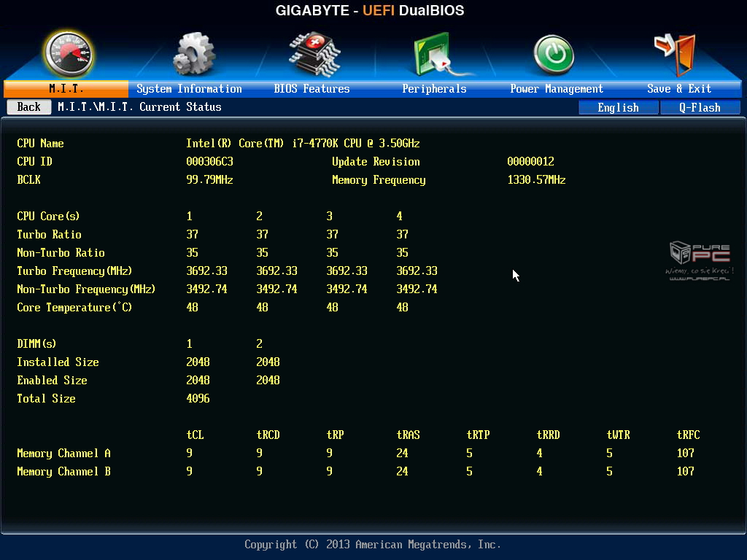Click the Memory Channel A row label
Image resolution: width=747 pixels, height=560 pixels.
[63, 454]
